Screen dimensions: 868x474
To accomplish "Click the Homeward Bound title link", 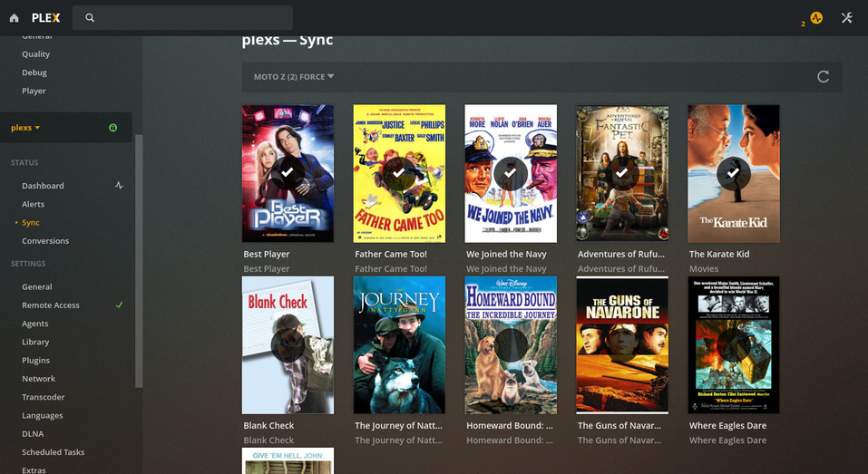I will point(510,426).
